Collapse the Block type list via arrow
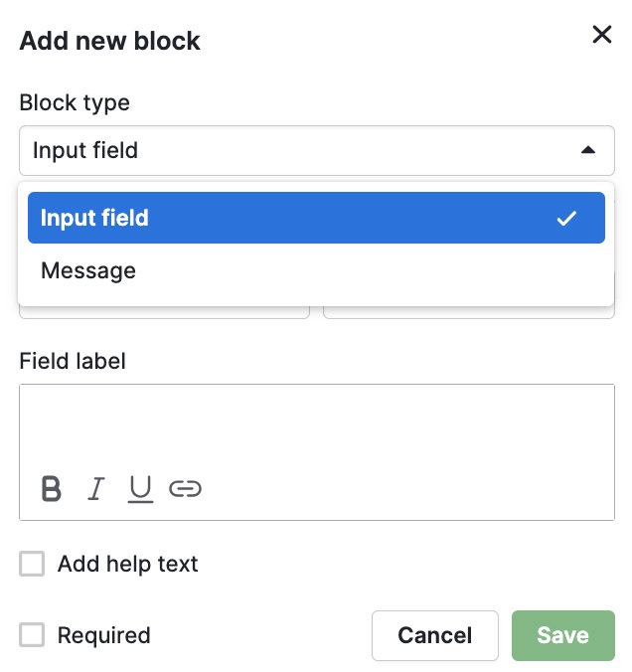 click(588, 150)
